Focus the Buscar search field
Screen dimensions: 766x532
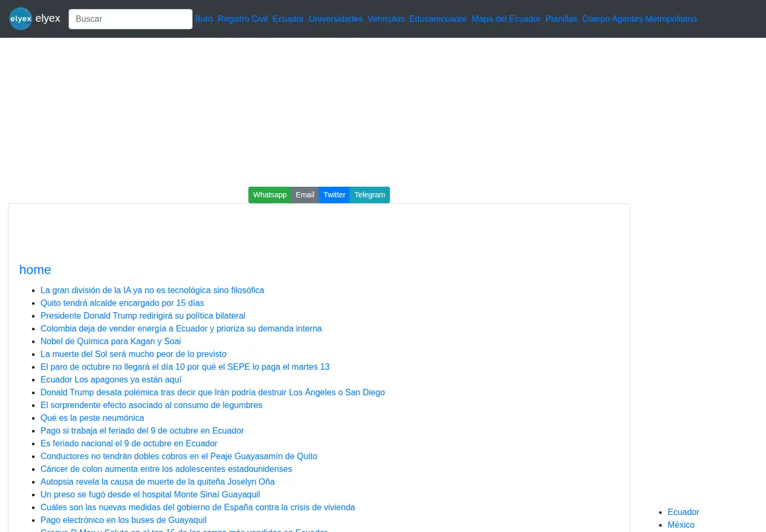[x=130, y=19]
